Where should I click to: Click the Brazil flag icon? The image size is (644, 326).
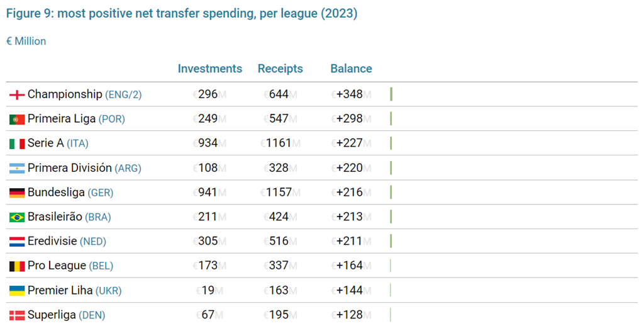(x=17, y=218)
